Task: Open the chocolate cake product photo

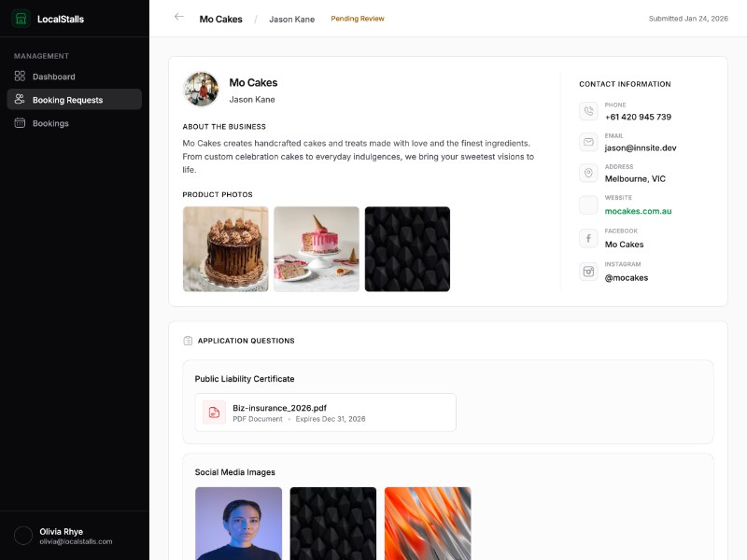Action: coord(225,248)
